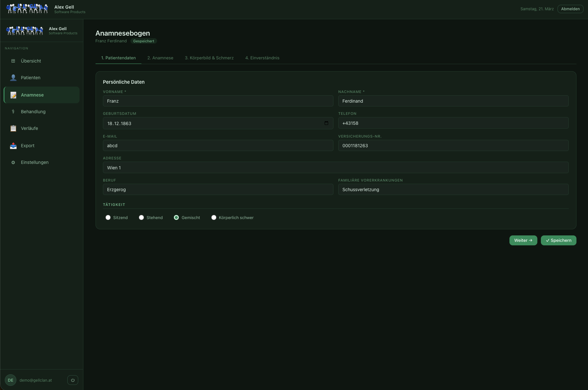Click the Versicherungs-Nr. field 0001181263
Image resolution: width=588 pixels, height=390 pixels.
(x=453, y=146)
